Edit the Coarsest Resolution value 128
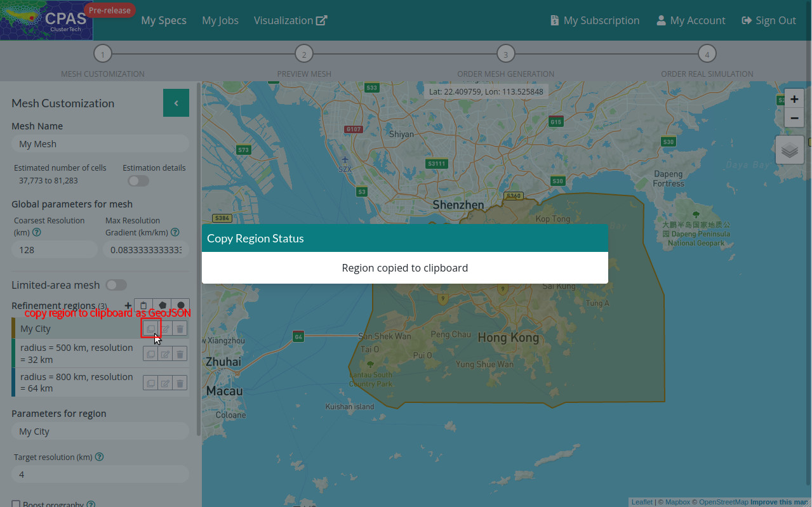The height and width of the screenshot is (507, 812). click(x=55, y=250)
